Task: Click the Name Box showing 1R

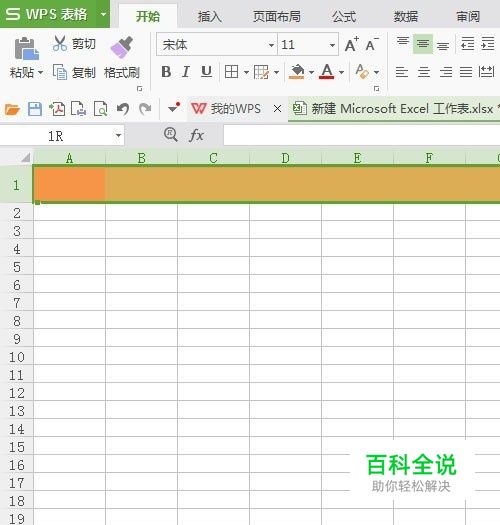Action: pos(56,136)
